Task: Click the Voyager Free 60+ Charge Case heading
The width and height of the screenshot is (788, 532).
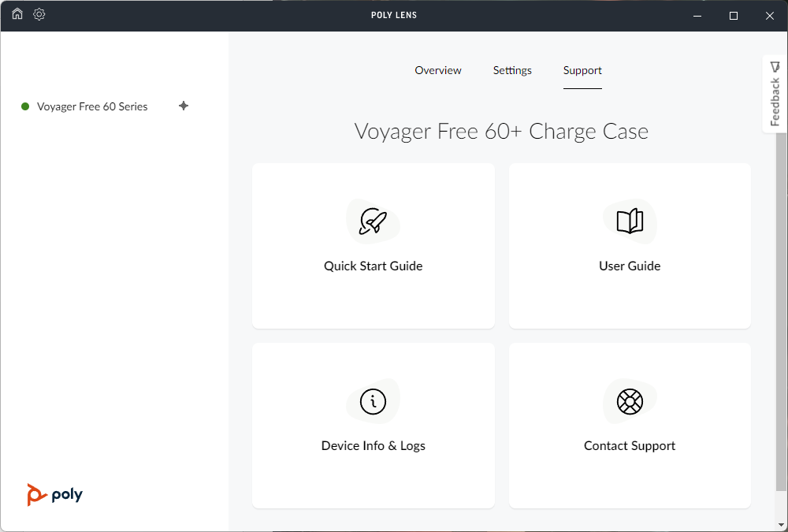Action: (501, 132)
